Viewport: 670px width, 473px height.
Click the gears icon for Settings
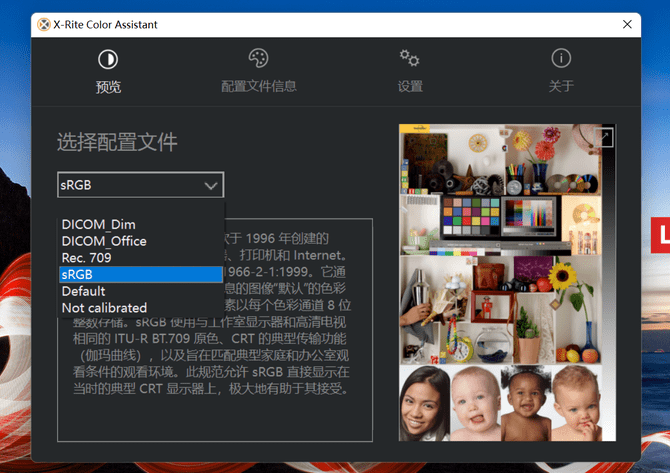click(409, 58)
